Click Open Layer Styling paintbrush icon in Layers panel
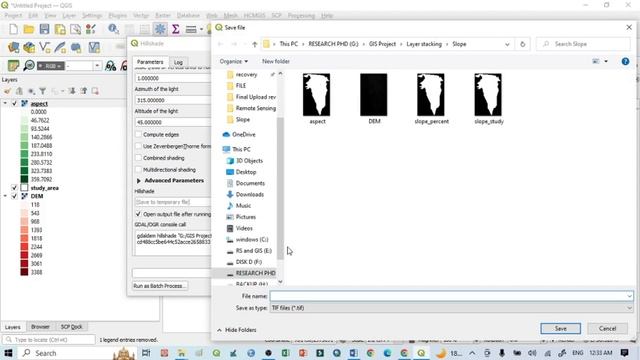The height and width of the screenshot is (360, 640). click(8, 91)
